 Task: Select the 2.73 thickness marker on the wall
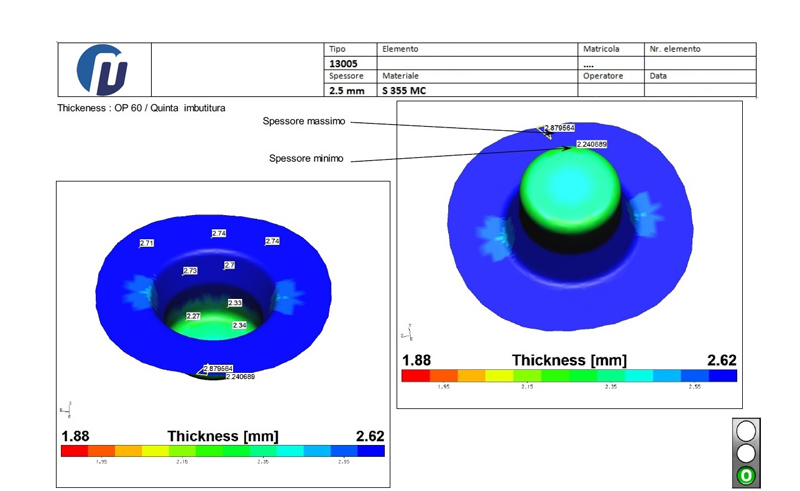tap(190, 271)
